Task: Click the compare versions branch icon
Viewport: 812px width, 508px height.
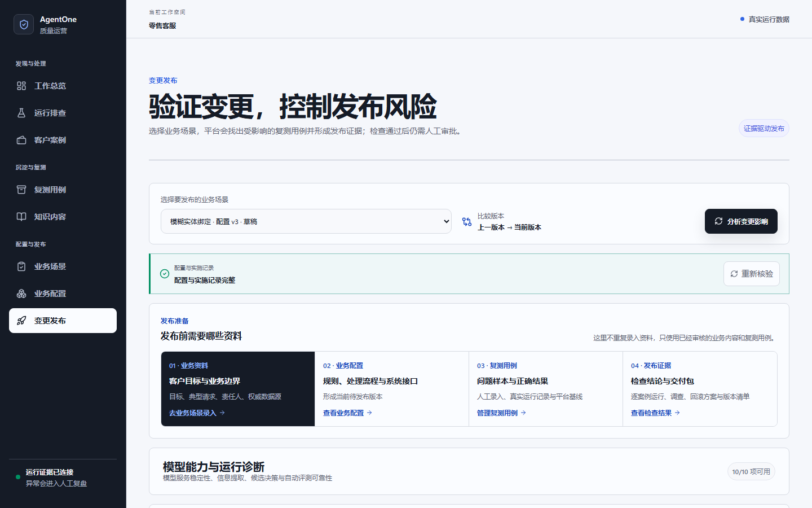Action: pyautogui.click(x=467, y=222)
